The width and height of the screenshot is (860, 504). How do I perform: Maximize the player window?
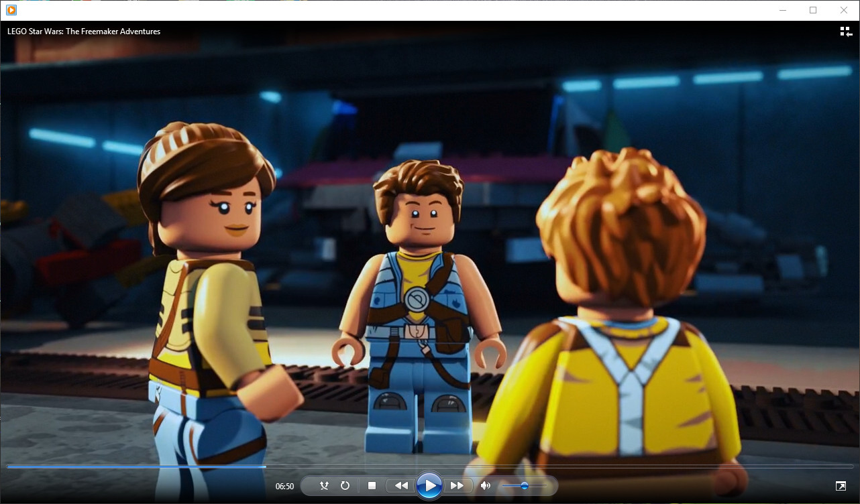[x=813, y=10]
